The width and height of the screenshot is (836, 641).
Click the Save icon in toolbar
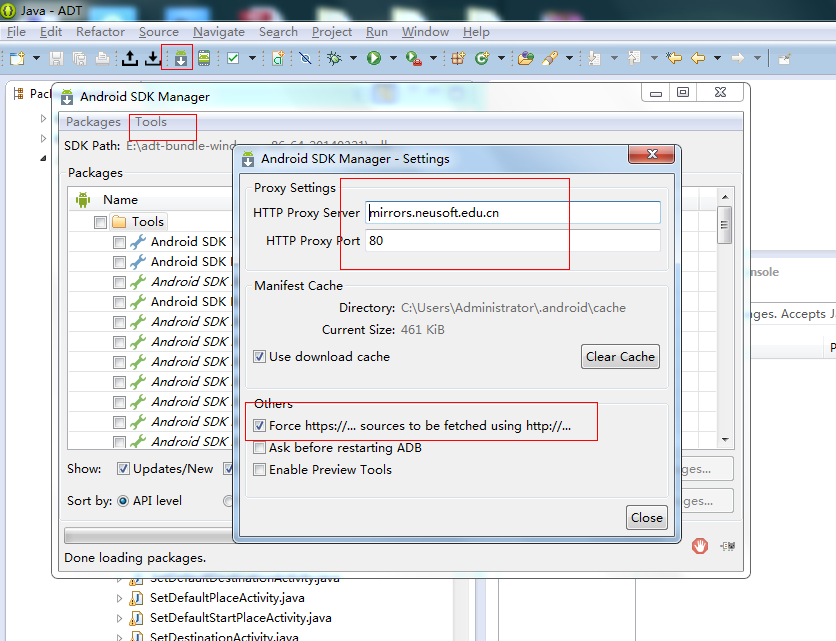pos(57,58)
